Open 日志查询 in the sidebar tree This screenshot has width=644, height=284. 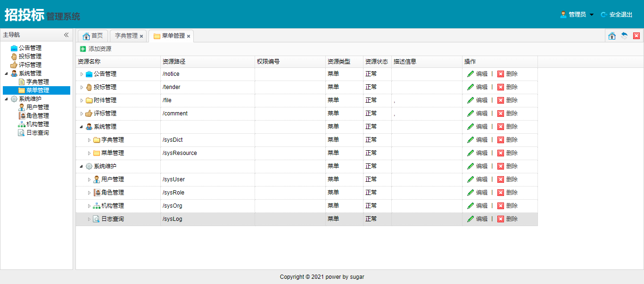pyautogui.click(x=38, y=133)
